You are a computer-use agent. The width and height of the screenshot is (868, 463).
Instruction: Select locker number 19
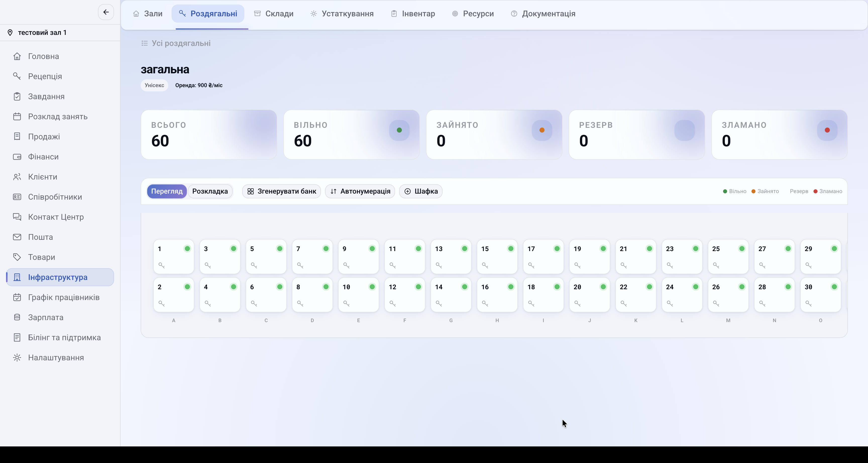pyautogui.click(x=589, y=257)
